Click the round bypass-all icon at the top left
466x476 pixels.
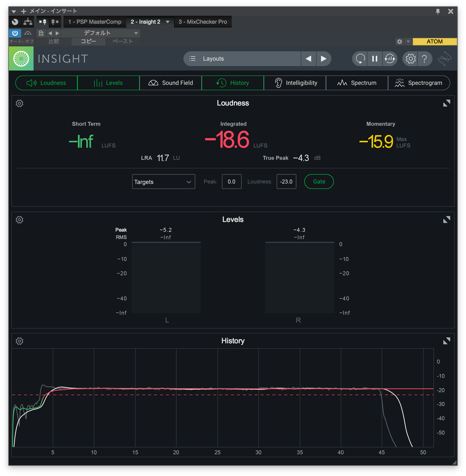[15, 22]
